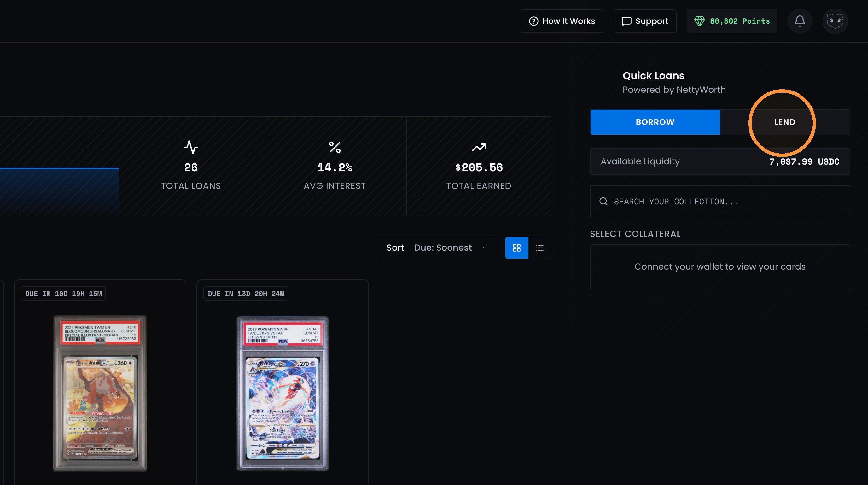Click the Support chat bubble icon
Viewport: 868px width, 485px height.
pos(626,21)
